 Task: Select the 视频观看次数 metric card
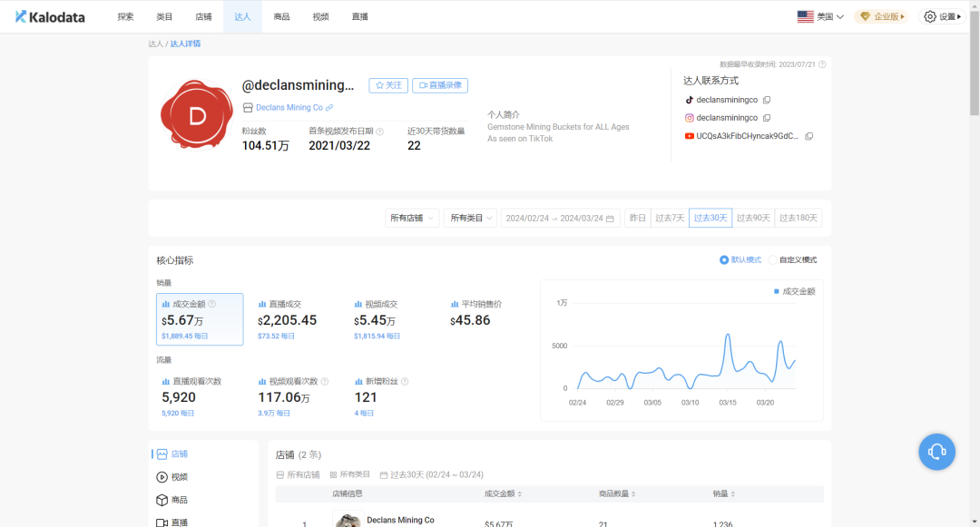[x=296, y=396]
